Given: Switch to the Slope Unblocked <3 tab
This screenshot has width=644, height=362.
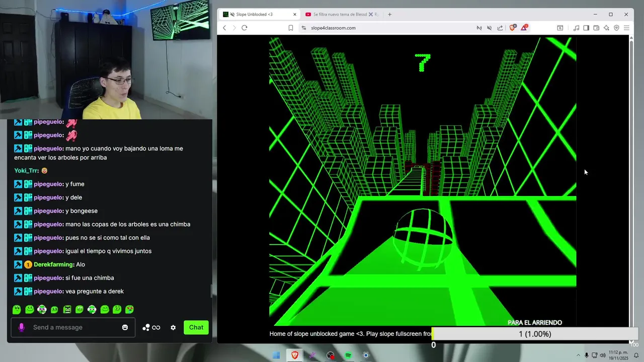Looking at the screenshot, I should point(259,14).
